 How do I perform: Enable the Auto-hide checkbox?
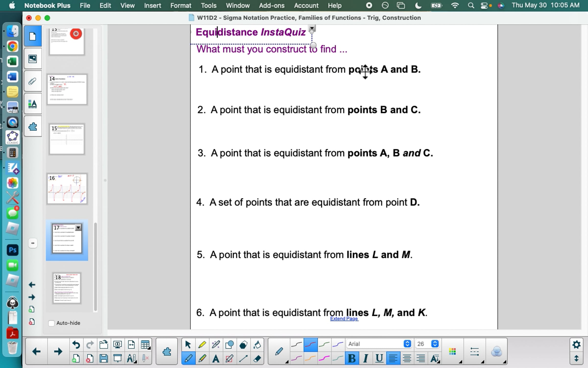pyautogui.click(x=51, y=323)
